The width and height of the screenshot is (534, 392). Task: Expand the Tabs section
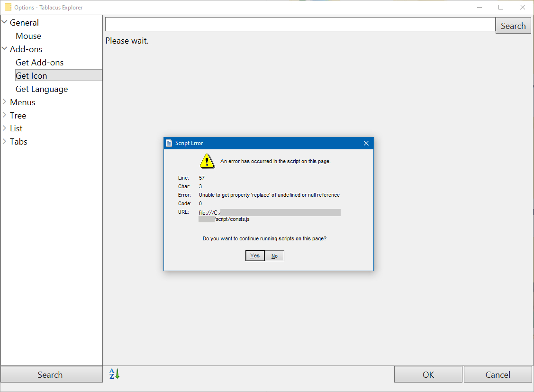(x=5, y=141)
